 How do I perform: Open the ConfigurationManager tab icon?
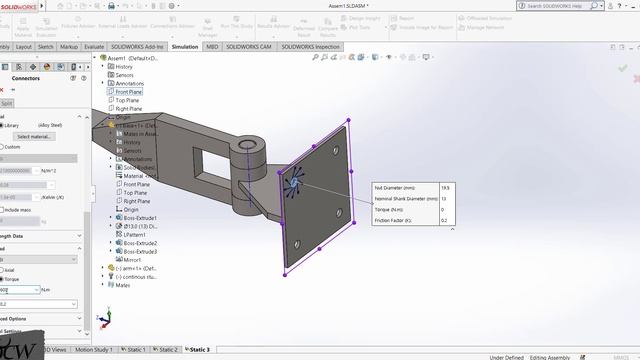click(x=19, y=67)
